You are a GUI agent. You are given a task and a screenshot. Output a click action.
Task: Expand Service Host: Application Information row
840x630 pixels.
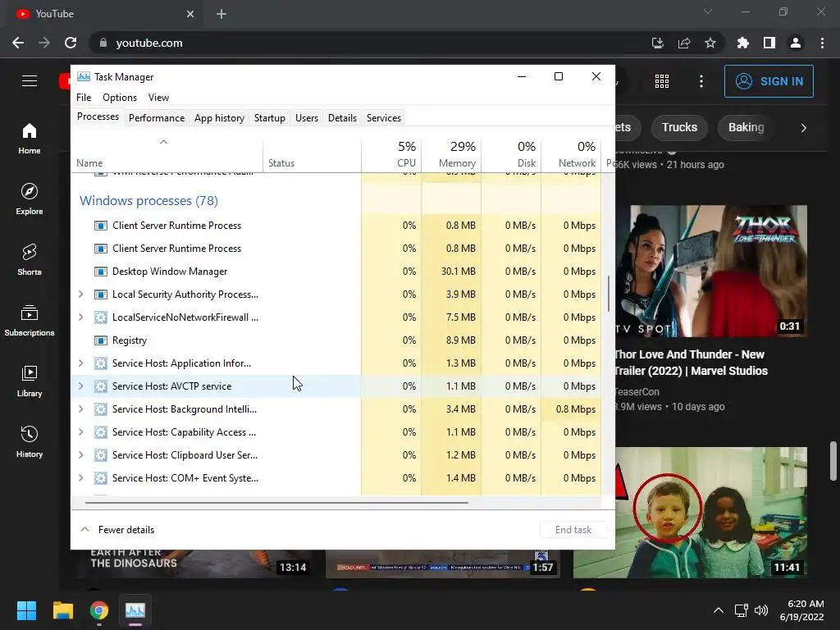[x=81, y=363]
